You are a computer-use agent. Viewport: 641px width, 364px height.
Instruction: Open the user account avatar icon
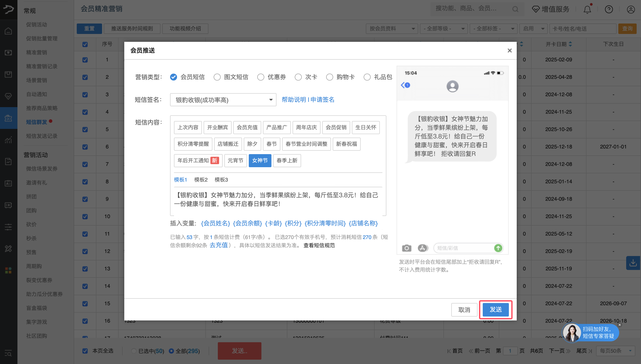(631, 9)
